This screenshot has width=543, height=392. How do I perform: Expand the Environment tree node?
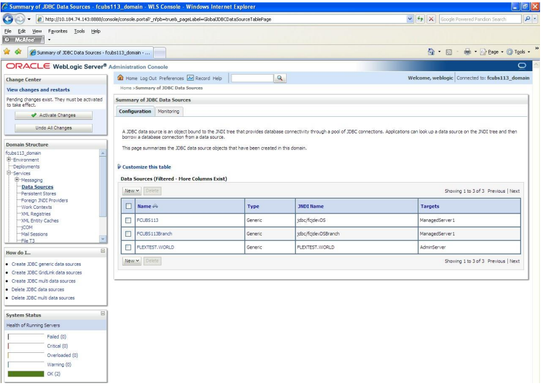(9, 160)
